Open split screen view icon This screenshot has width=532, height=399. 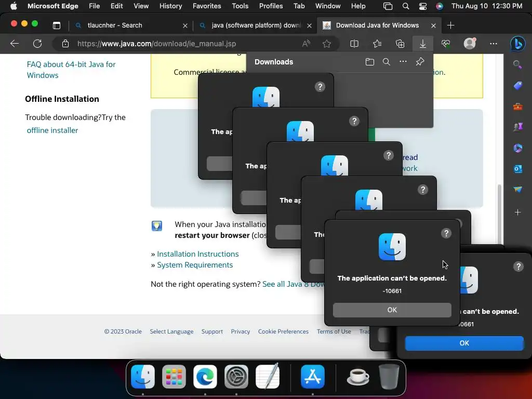[354, 44]
